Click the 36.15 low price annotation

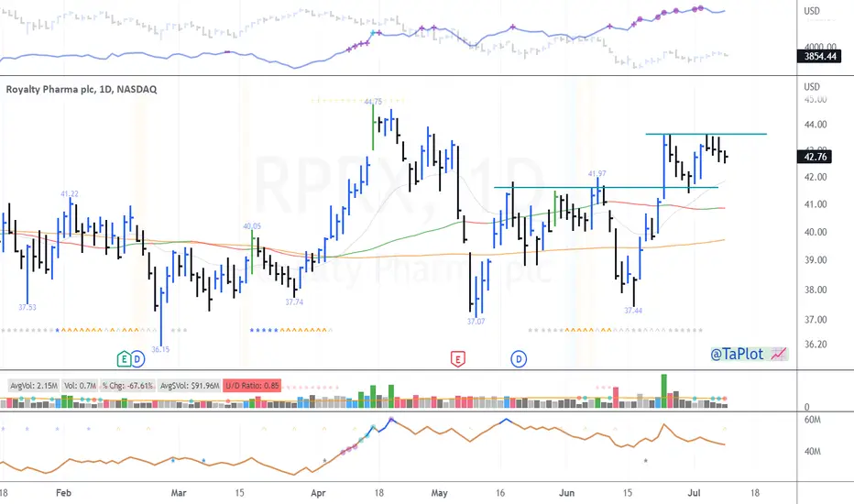click(160, 350)
